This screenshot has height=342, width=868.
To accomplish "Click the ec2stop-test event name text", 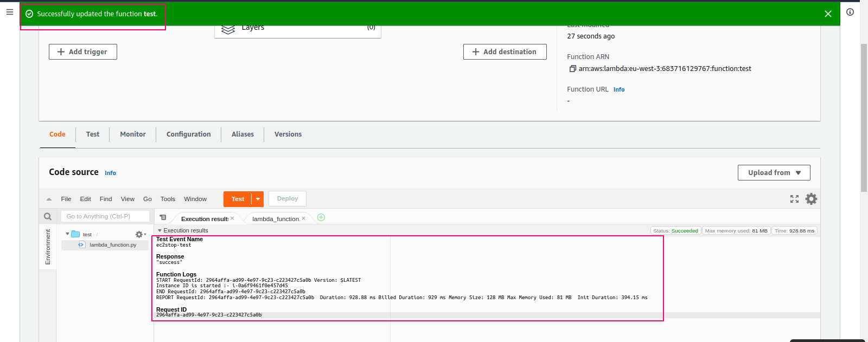I will 174,245.
